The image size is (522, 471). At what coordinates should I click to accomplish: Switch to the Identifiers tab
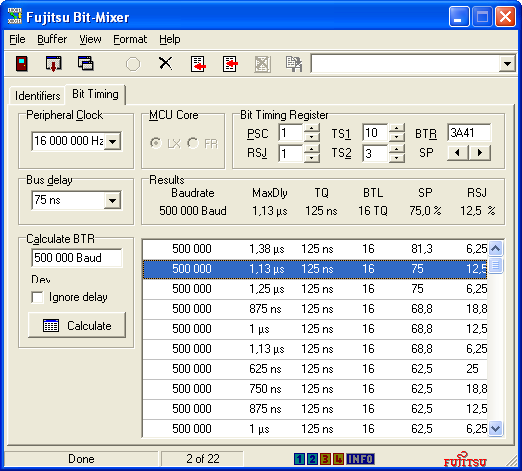[37, 96]
